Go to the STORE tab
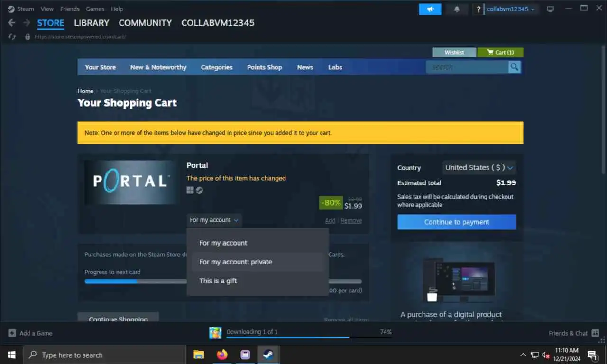607x364 pixels. pos(51,23)
